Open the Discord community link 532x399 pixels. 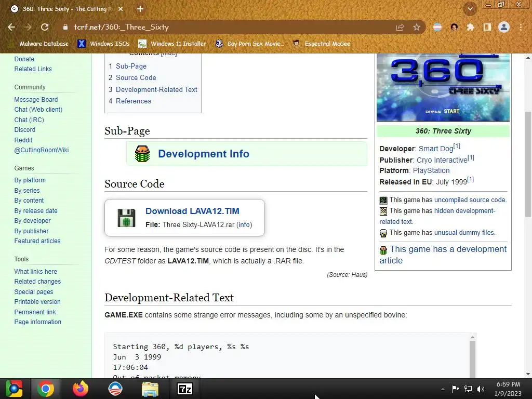pyautogui.click(x=25, y=129)
